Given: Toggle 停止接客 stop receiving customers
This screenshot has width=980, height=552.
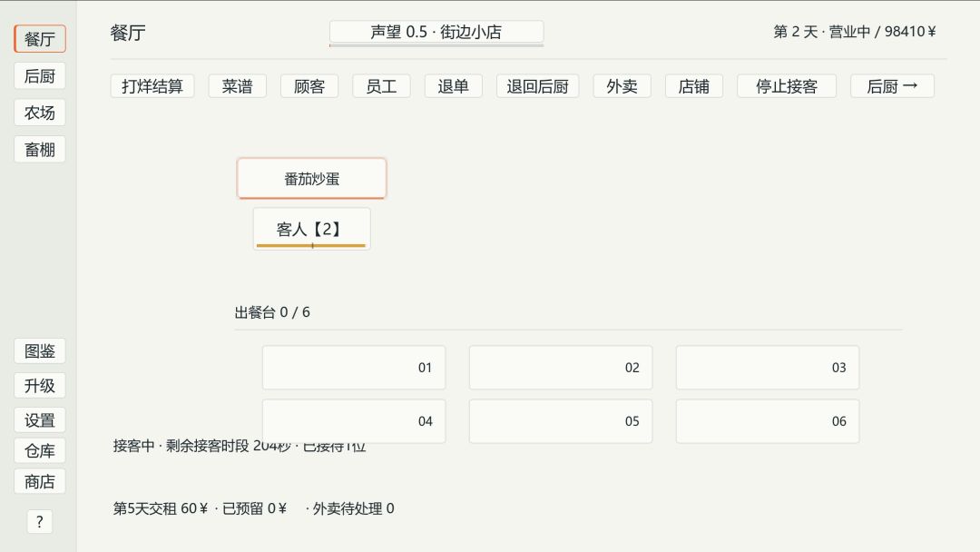Looking at the screenshot, I should pos(786,85).
